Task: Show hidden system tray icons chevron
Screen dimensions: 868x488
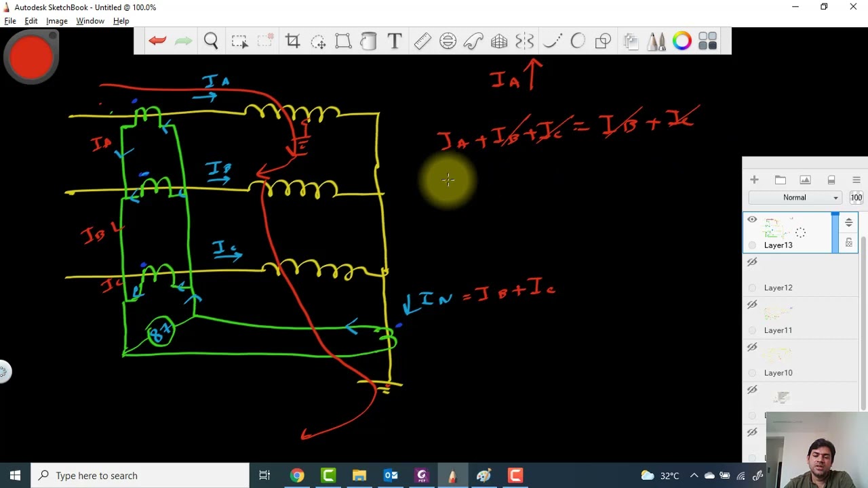Action: 694,475
